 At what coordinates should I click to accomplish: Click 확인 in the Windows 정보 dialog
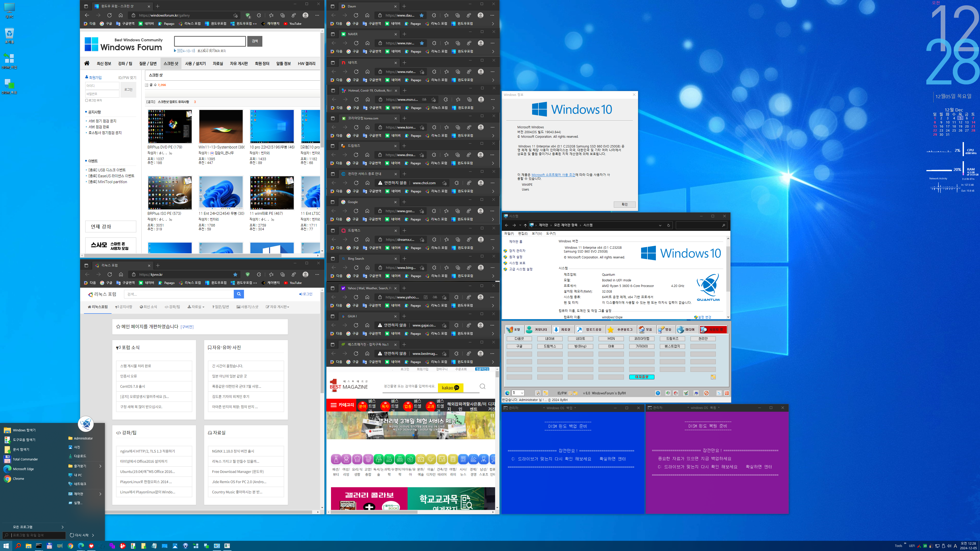pos(624,204)
